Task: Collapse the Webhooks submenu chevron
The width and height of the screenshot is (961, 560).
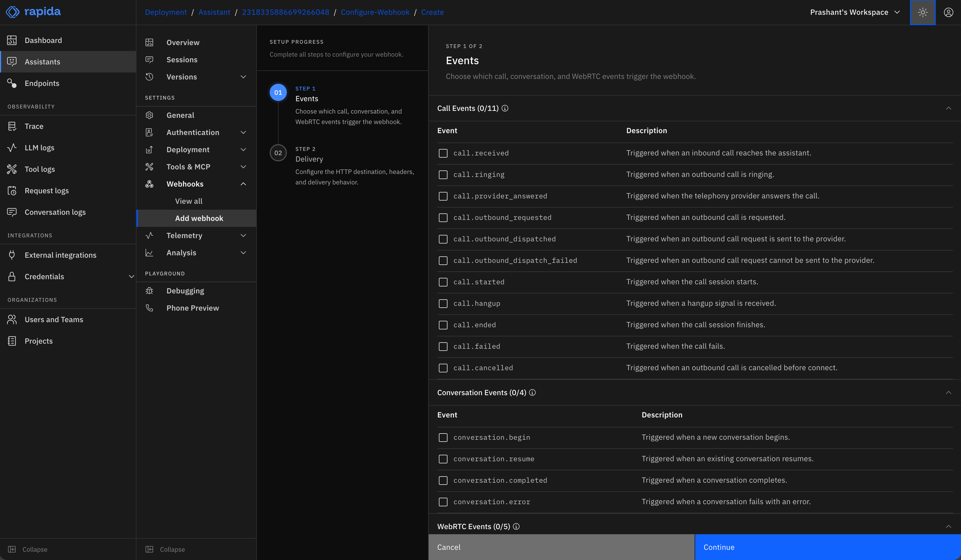Action: tap(243, 184)
